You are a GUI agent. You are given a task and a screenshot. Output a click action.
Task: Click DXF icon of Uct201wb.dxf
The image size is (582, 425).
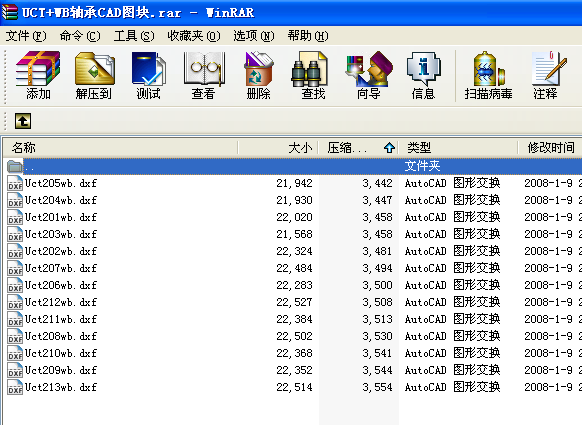(x=15, y=217)
